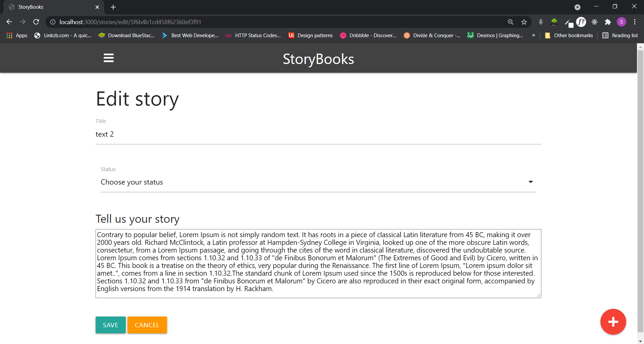The height and width of the screenshot is (344, 644).
Task: Click the scrollbar down arrow
Action: coord(640,341)
